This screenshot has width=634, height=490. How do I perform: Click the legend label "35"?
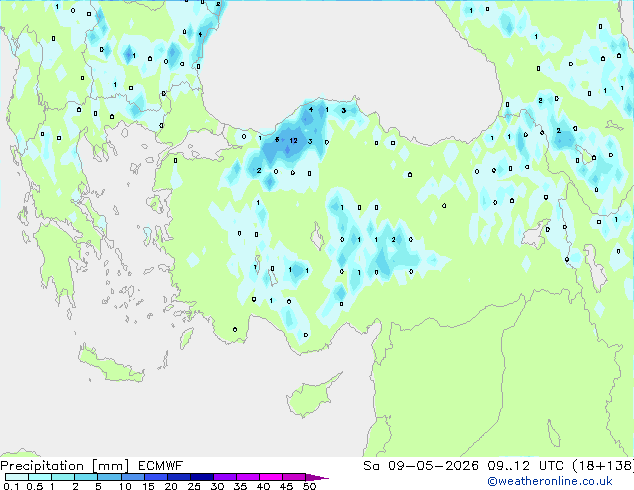point(240,486)
